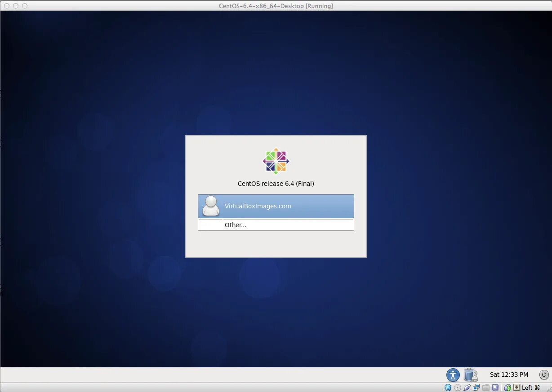Screen dimensions: 552x392
Task: Click the VirtualBox hard disk activity icon
Action: click(x=448, y=388)
